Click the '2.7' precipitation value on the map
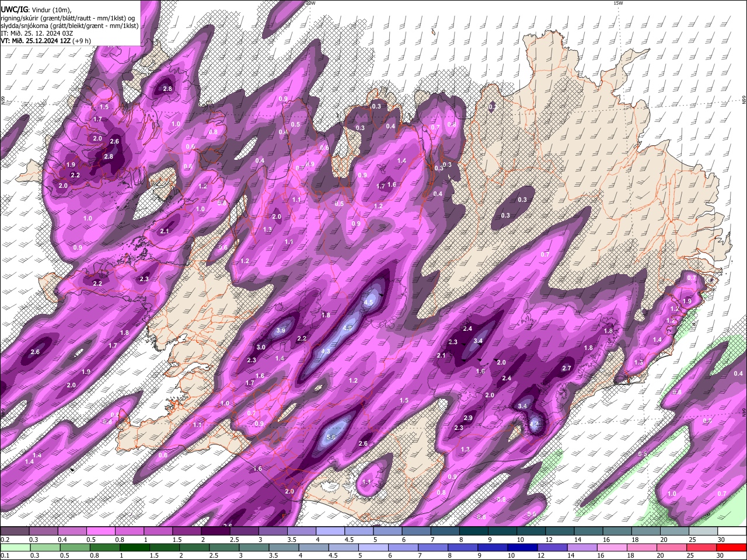 click(x=566, y=368)
